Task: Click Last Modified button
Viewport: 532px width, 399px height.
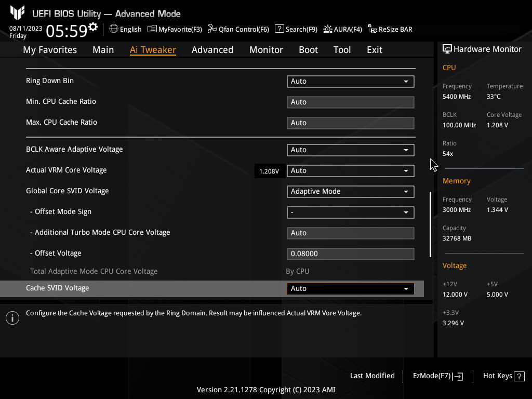Action: point(372,376)
